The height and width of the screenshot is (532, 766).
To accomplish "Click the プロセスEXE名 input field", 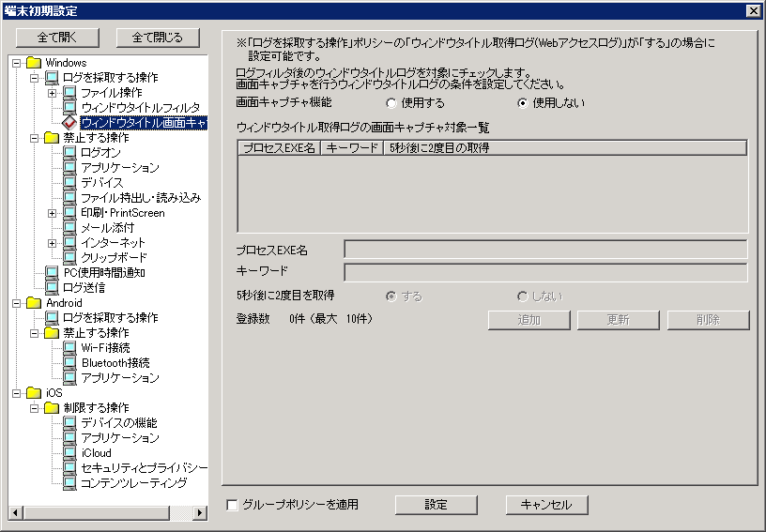I will click(x=545, y=249).
